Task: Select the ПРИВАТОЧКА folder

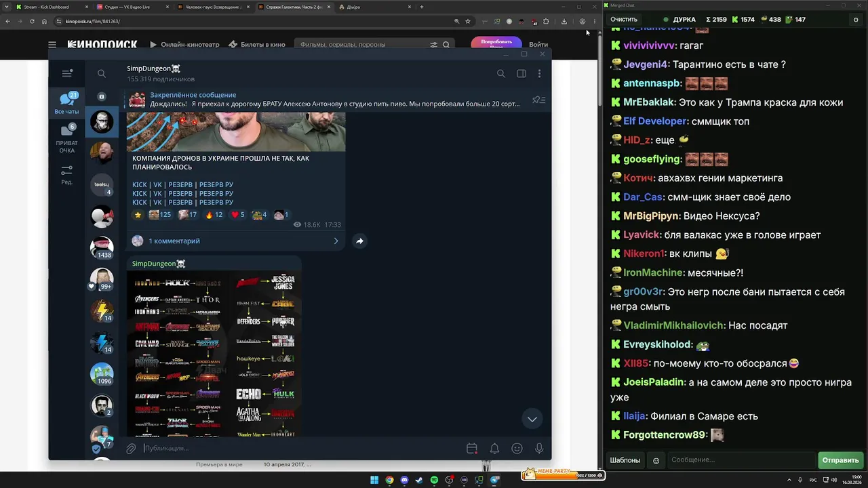Action: click(66, 139)
